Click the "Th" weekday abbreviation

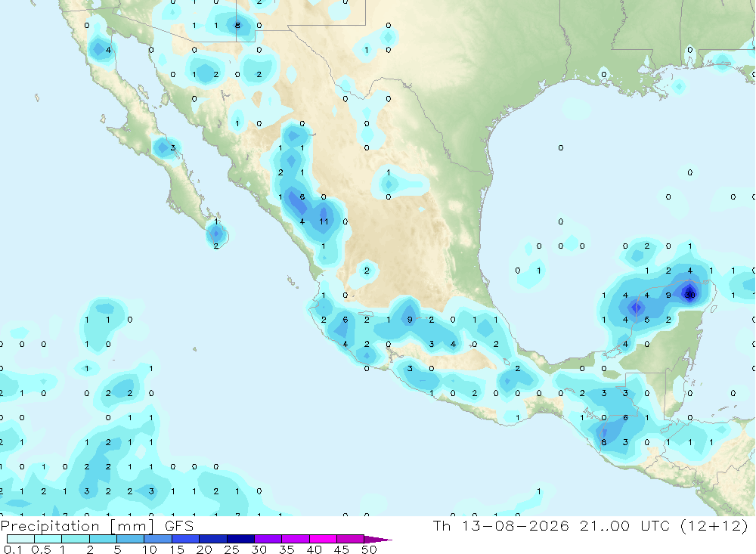click(x=442, y=526)
